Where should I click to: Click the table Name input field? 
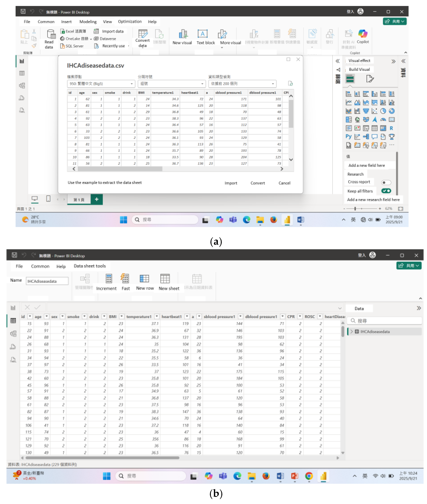pos(47,281)
